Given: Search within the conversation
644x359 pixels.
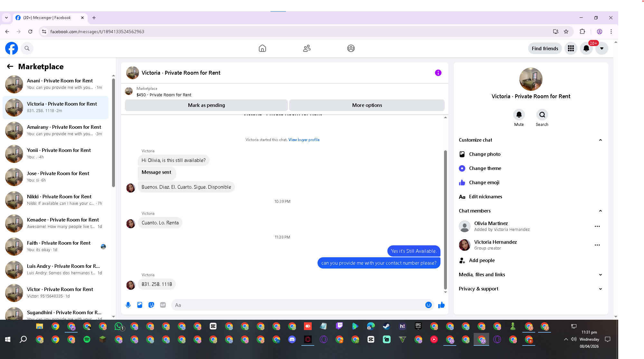Looking at the screenshot, I should tap(542, 115).
